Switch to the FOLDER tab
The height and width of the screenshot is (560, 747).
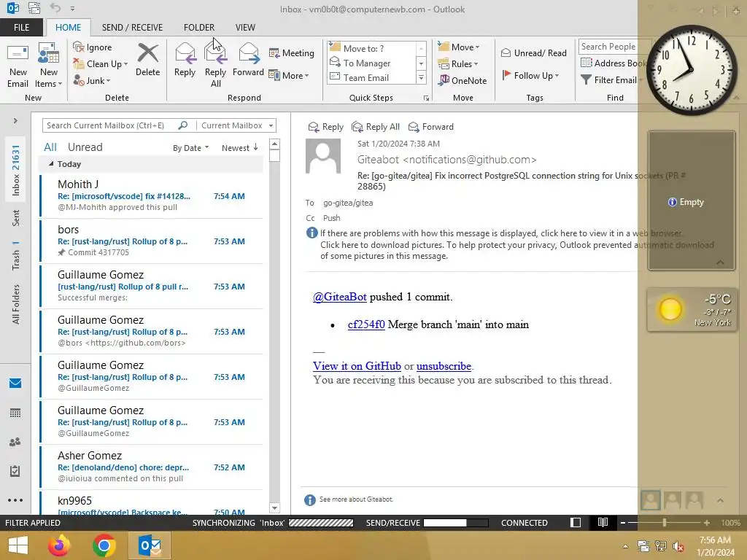199,28
